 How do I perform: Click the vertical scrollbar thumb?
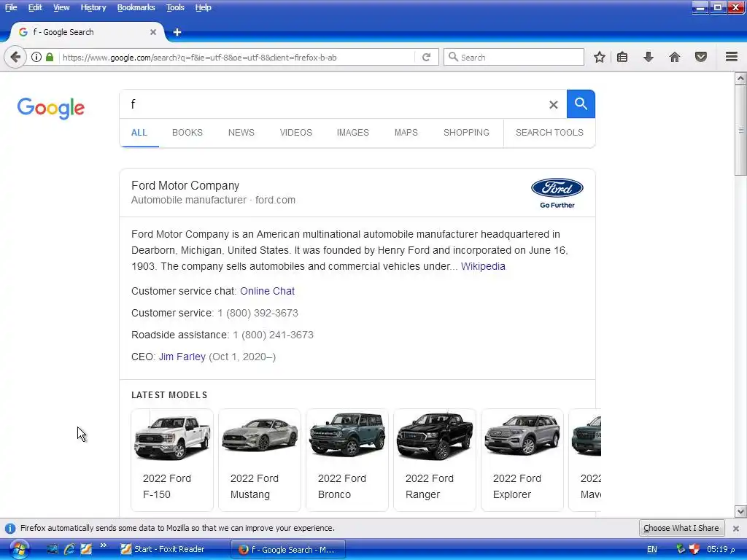(740, 131)
